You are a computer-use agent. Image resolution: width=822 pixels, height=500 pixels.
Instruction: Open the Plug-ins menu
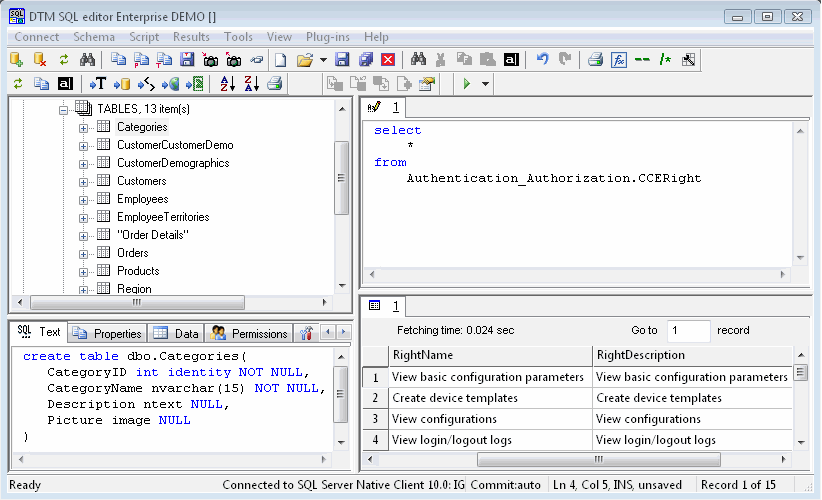coord(328,37)
